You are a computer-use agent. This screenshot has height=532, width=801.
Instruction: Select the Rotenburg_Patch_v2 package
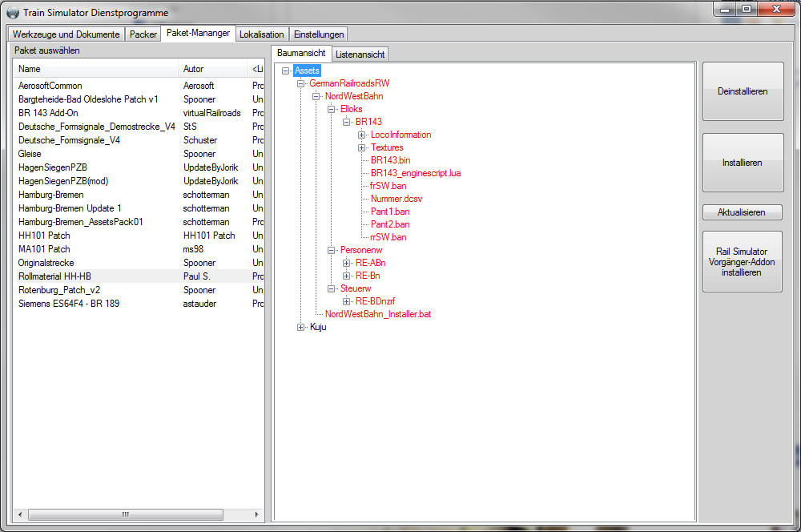[x=59, y=290]
